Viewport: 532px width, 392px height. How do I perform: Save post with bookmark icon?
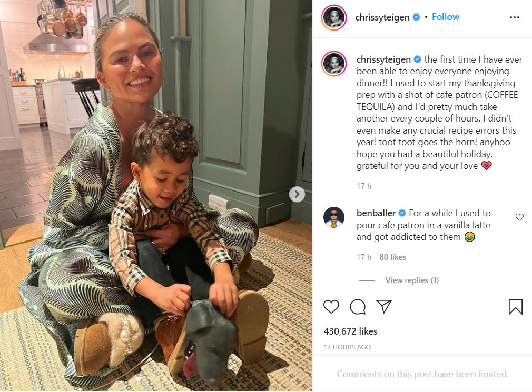pos(515,307)
